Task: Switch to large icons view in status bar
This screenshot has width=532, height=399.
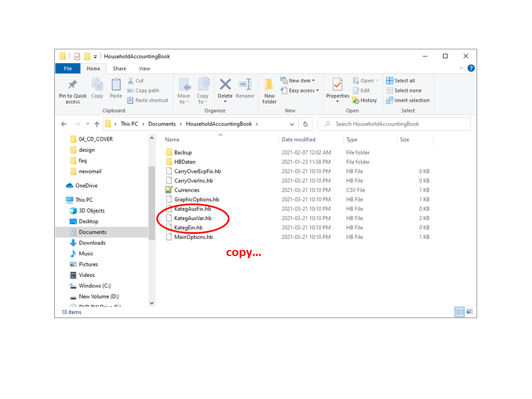Action: coord(469,312)
